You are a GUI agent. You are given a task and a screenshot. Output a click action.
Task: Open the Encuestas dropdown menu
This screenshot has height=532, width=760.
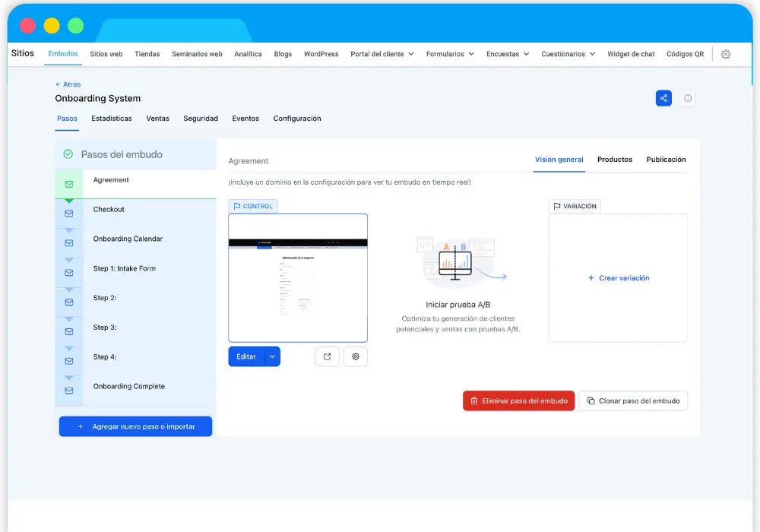[508, 55]
